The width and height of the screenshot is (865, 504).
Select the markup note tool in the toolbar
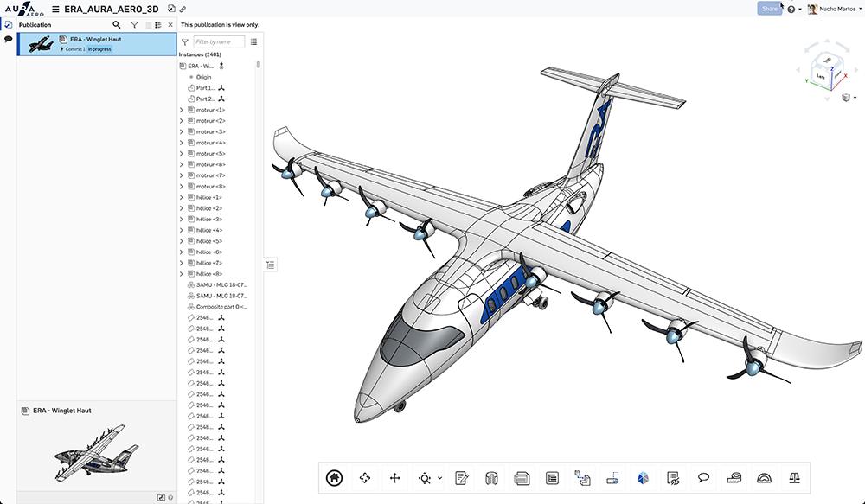(x=463, y=477)
